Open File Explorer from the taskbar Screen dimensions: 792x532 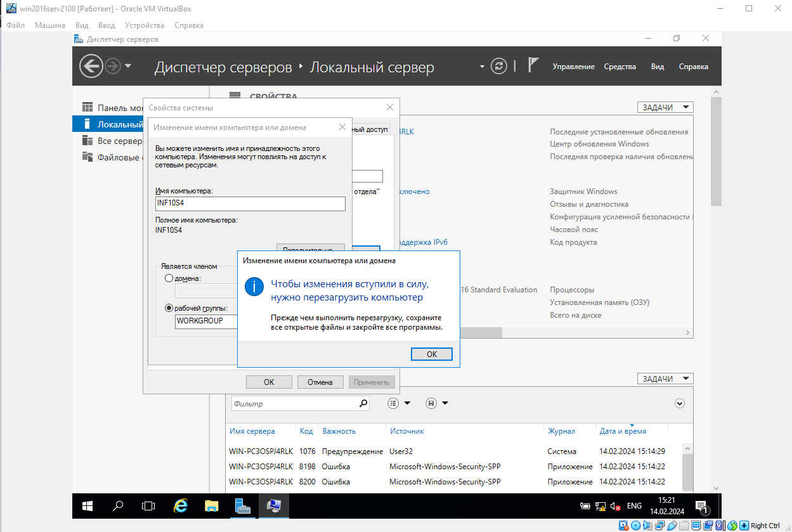click(x=212, y=506)
